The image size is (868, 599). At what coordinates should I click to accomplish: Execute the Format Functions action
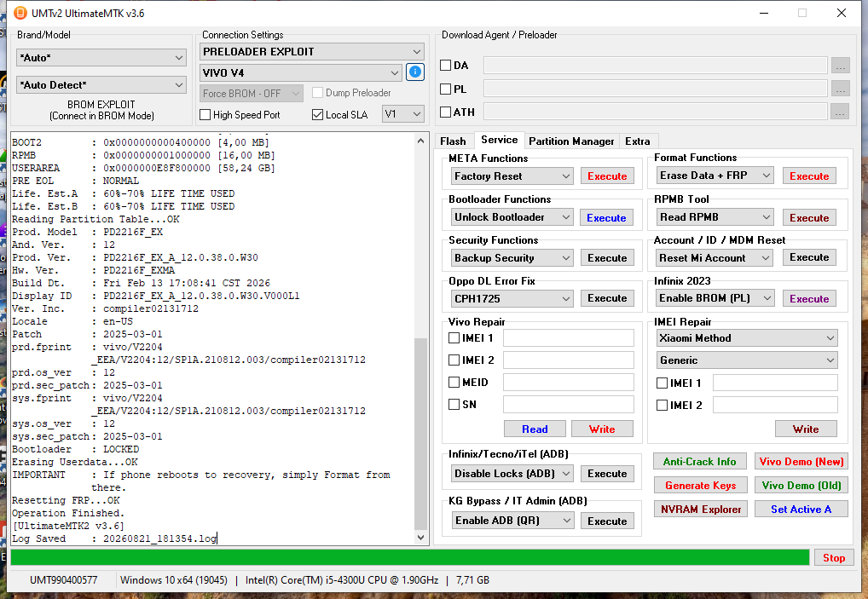pos(809,176)
